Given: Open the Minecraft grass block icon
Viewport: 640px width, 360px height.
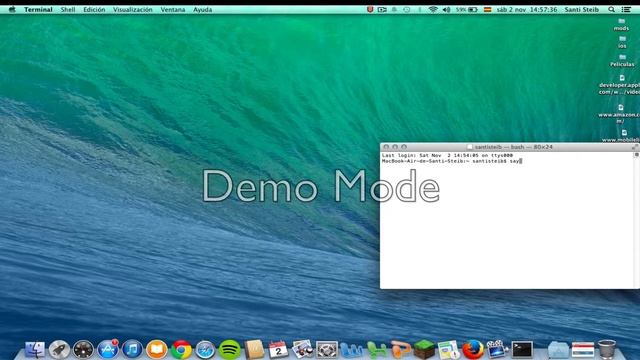Looking at the screenshot, I should tap(424, 349).
